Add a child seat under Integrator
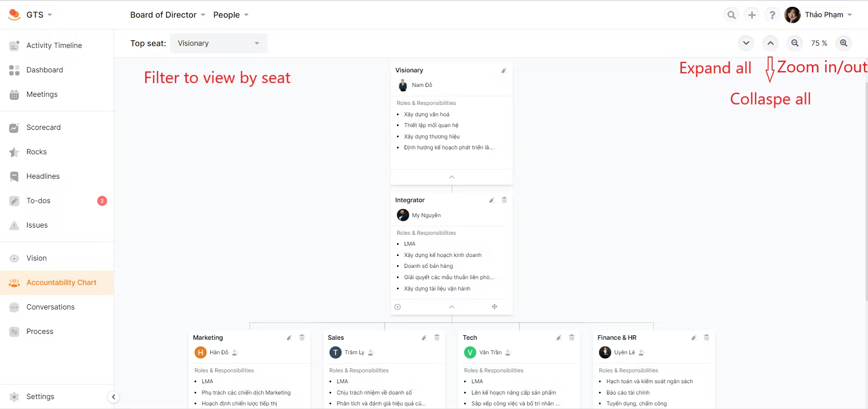The height and width of the screenshot is (409, 868). tap(398, 307)
